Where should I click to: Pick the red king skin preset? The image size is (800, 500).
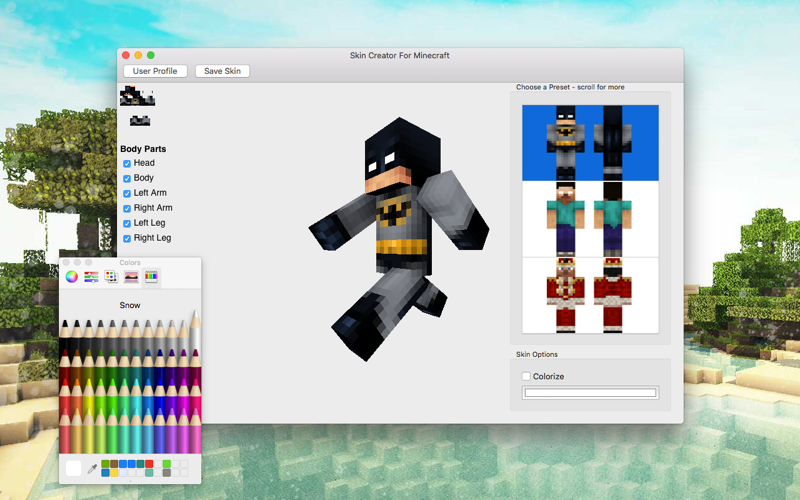tap(590, 295)
